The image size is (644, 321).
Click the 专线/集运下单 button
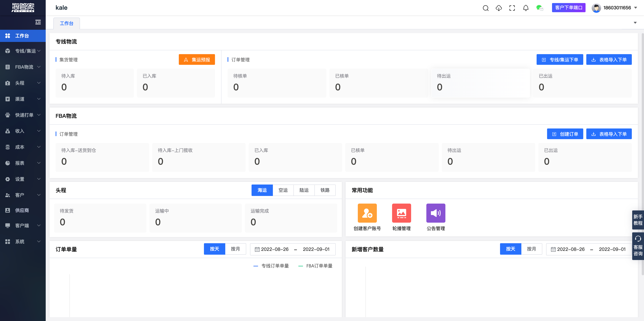(560, 59)
